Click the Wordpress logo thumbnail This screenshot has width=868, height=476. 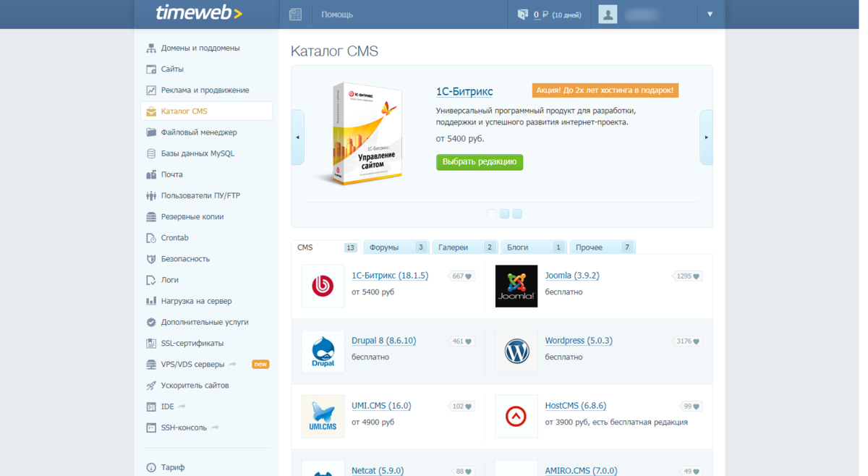(x=516, y=352)
